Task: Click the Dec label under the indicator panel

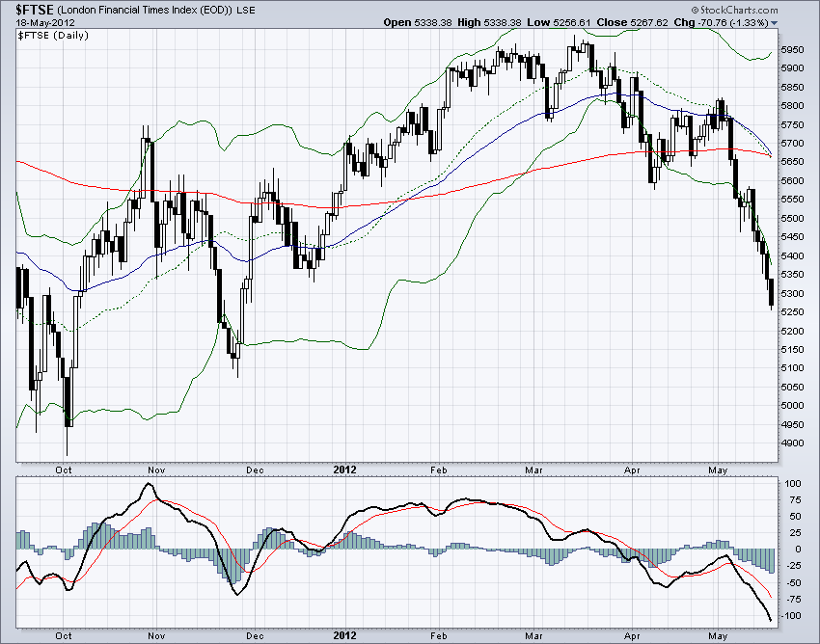Action: pos(255,636)
